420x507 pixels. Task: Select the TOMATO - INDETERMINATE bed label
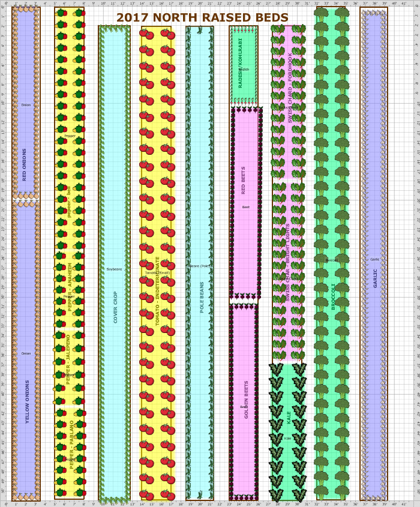(x=158, y=291)
